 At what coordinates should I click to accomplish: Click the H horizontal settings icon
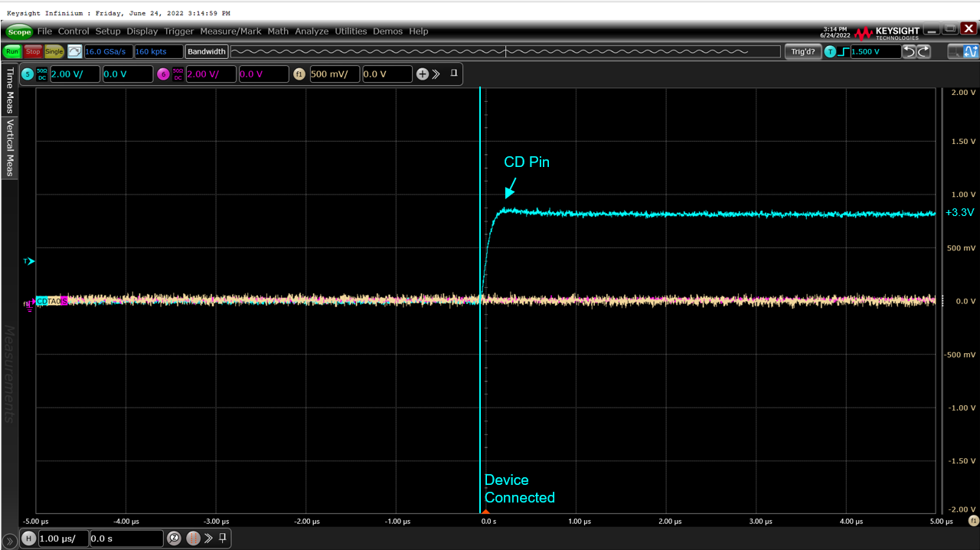click(28, 538)
